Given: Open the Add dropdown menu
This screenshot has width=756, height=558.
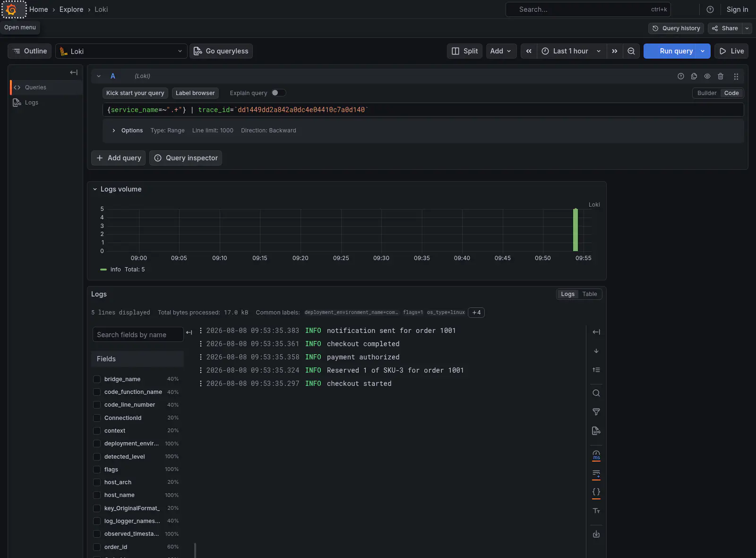Looking at the screenshot, I should [x=501, y=51].
